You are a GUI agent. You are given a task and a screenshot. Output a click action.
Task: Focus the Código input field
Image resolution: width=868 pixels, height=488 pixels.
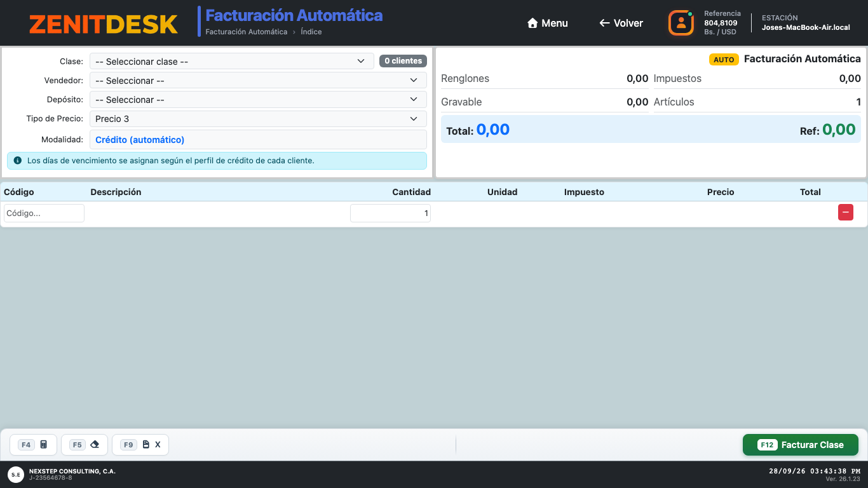click(44, 213)
